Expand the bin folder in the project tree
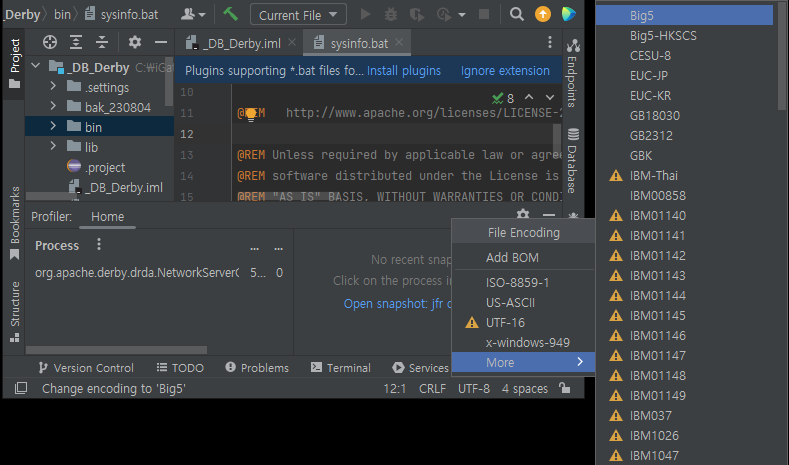Screen dimensions: 789x465 click(54, 127)
